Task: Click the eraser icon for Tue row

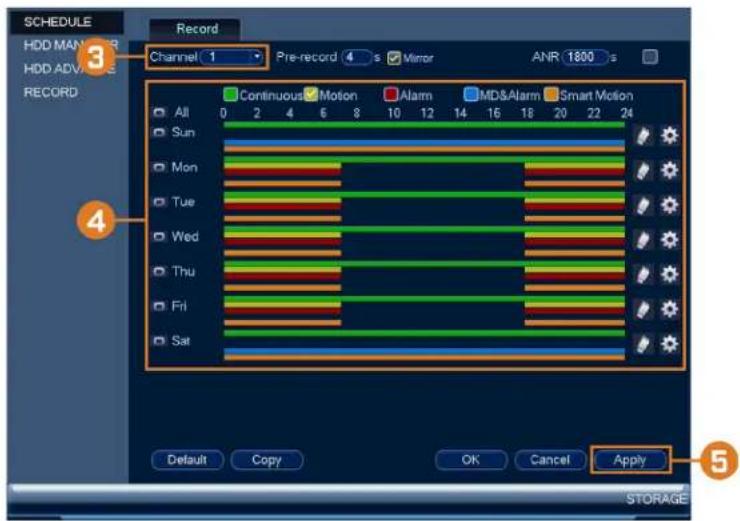Action: coord(643,206)
